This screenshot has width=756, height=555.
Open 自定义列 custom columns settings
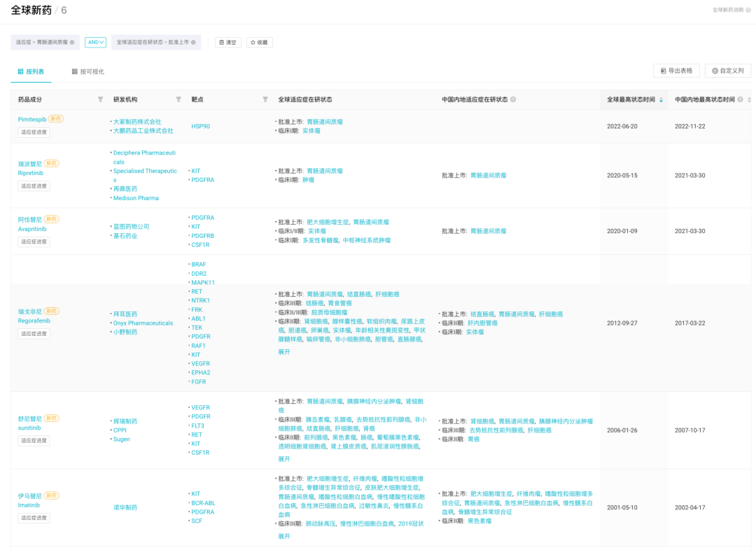(x=728, y=71)
